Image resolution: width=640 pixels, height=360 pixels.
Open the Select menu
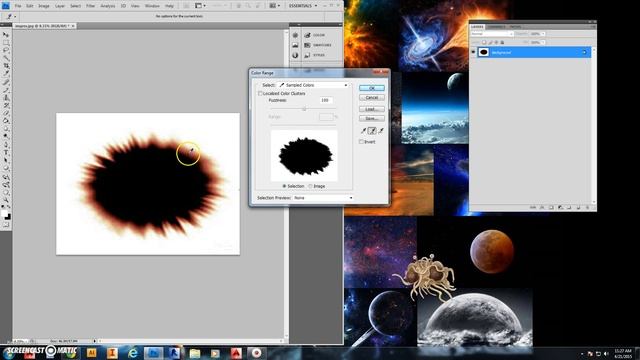[x=76, y=6]
